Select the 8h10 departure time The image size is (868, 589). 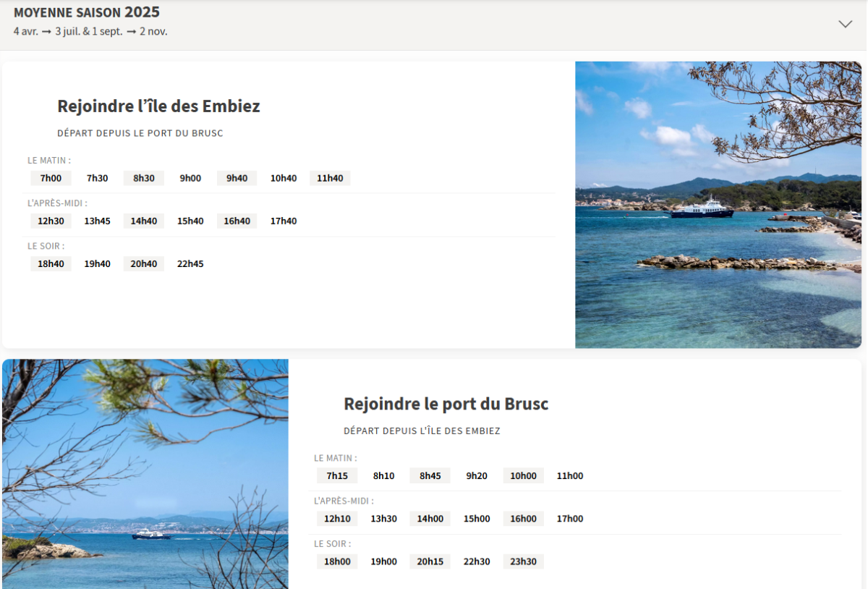pyautogui.click(x=384, y=475)
